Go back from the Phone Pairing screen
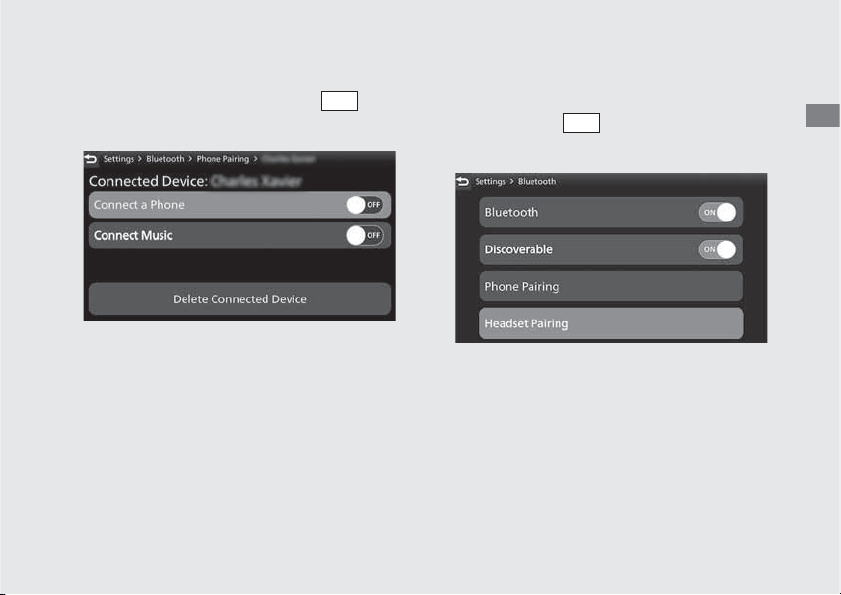 point(91,159)
